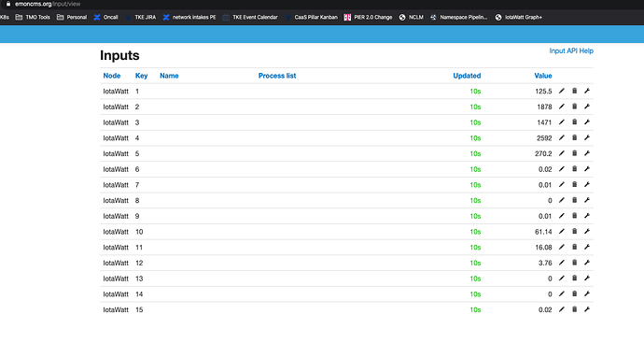
Task: Configure processing for key 5 (wrench)
Action: click(x=587, y=153)
